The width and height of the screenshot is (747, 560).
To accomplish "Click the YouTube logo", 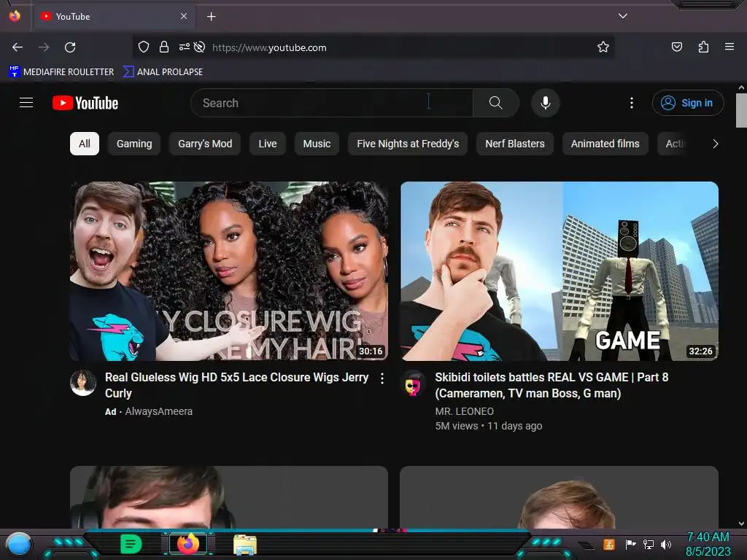I will (85, 103).
